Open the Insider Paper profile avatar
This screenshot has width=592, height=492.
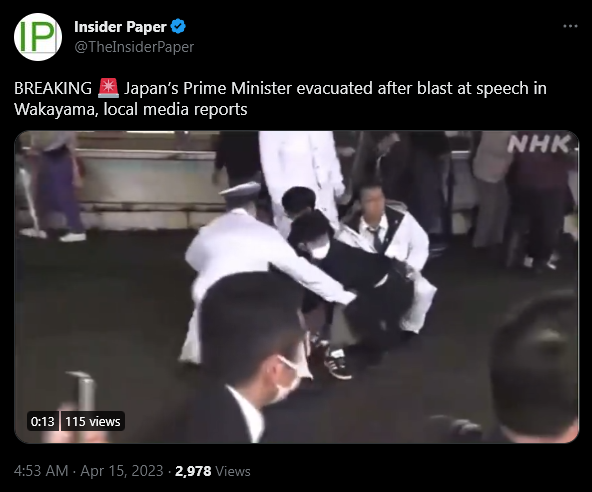pos(38,37)
